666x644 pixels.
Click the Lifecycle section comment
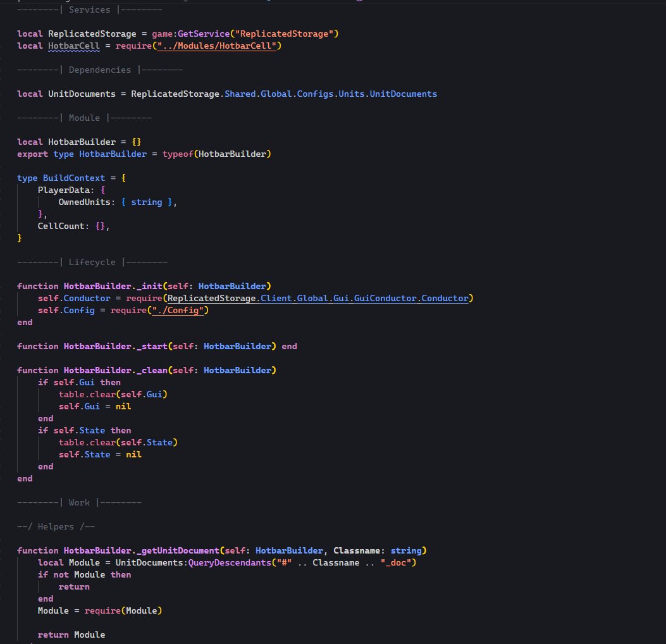(92, 263)
